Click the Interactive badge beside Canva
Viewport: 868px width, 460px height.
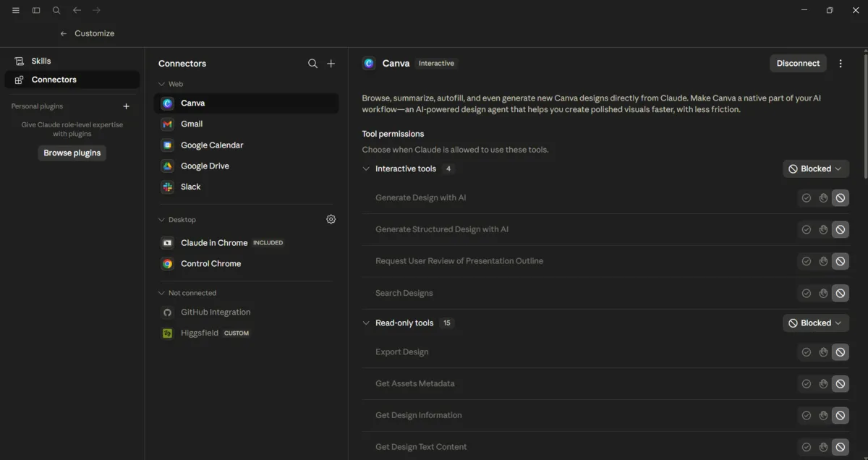[x=437, y=64]
